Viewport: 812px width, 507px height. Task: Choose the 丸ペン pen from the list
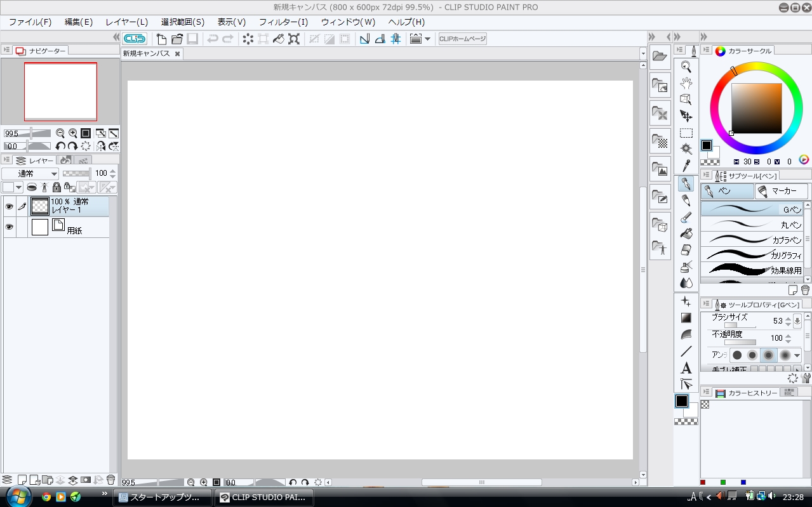752,224
